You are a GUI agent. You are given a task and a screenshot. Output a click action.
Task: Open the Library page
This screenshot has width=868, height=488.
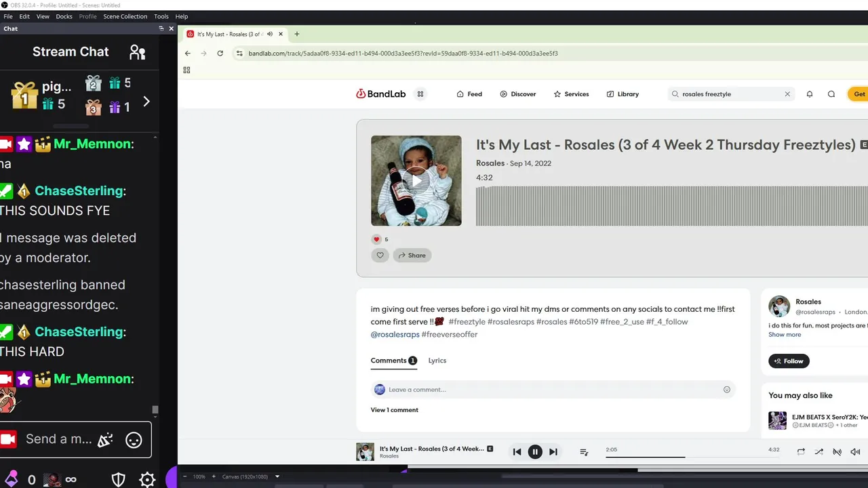[623, 94]
